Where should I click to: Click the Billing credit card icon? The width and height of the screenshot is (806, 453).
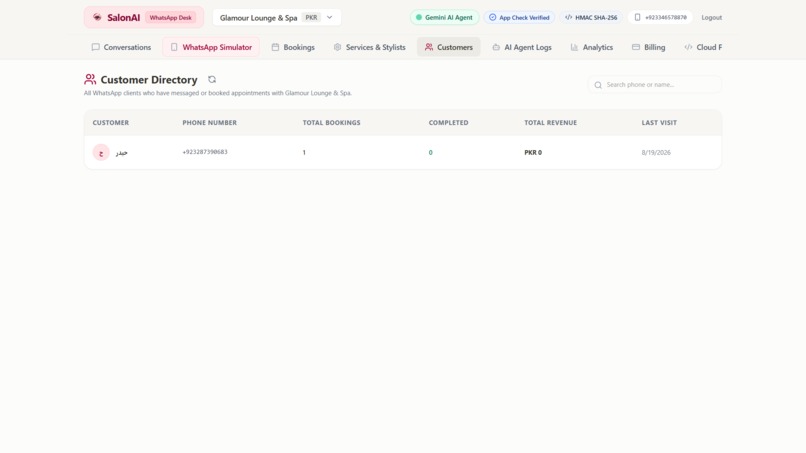636,47
